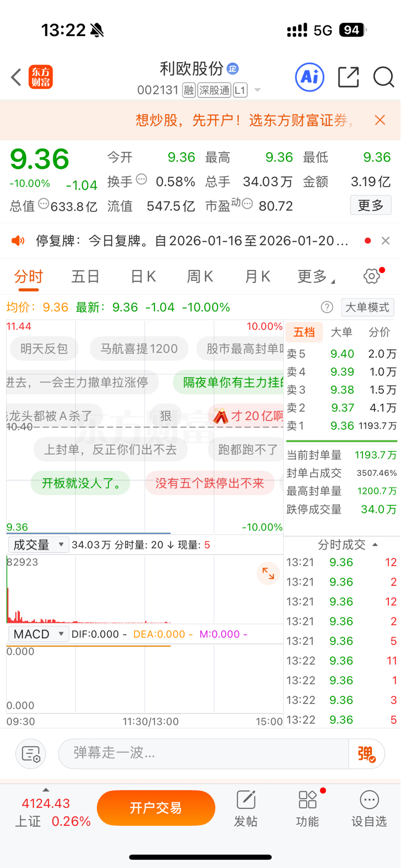Tap the 开板就没人了 bullet comment

(80, 483)
